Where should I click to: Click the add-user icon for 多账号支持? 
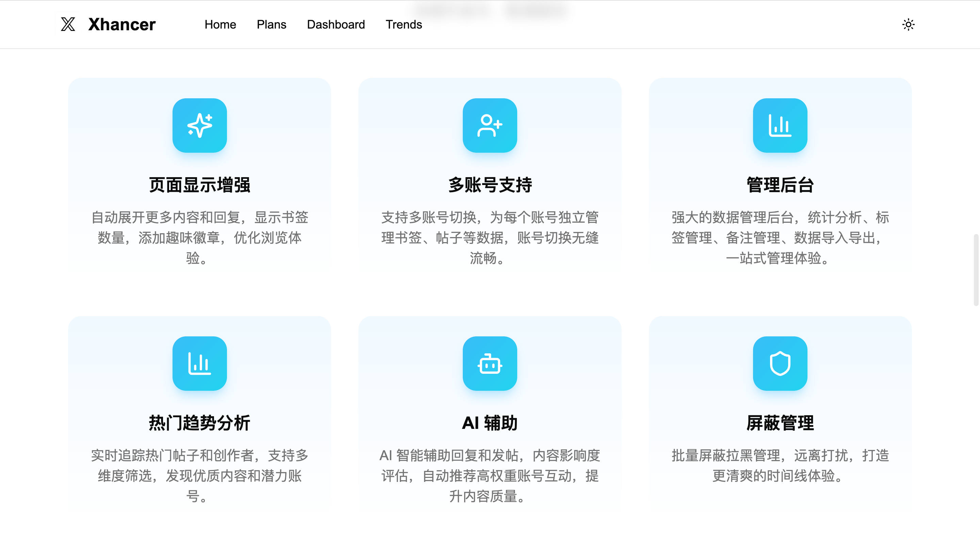coord(490,125)
